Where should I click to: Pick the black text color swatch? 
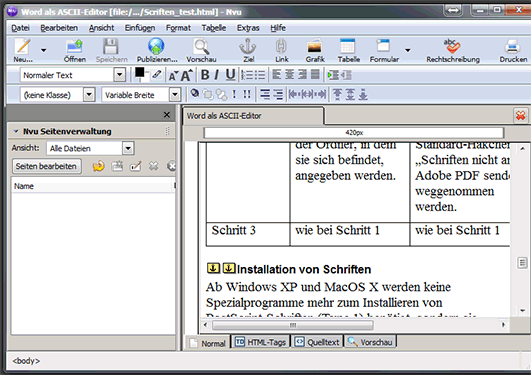click(x=140, y=72)
